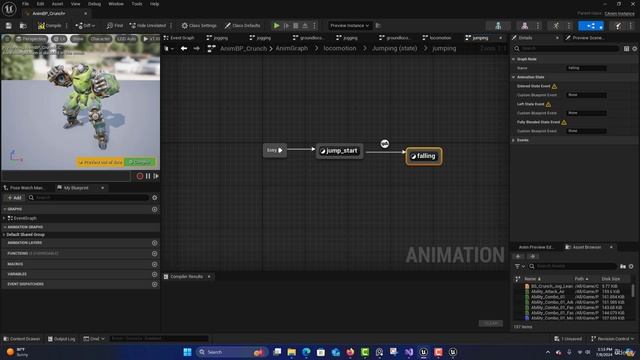The width and height of the screenshot is (640, 360).
Task: Switch to Skeletal Mesh editor mode icon
Action: pyautogui.click(x=524, y=26)
